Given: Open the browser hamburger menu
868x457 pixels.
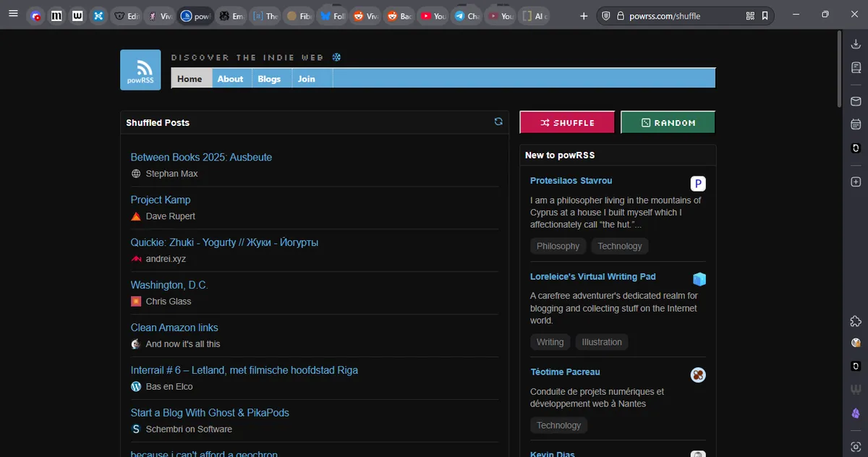Looking at the screenshot, I should point(13,15).
